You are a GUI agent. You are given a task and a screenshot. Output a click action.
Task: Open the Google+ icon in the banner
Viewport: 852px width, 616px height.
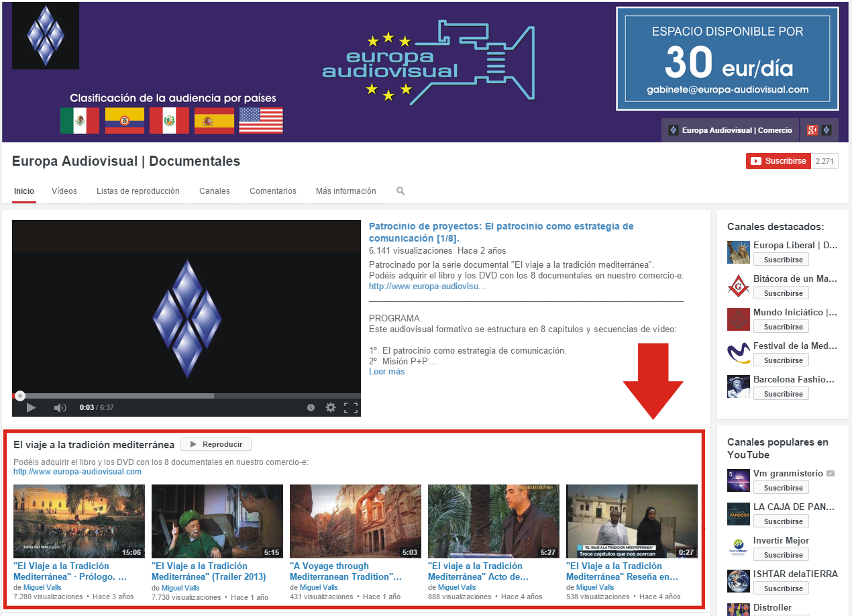[812, 130]
